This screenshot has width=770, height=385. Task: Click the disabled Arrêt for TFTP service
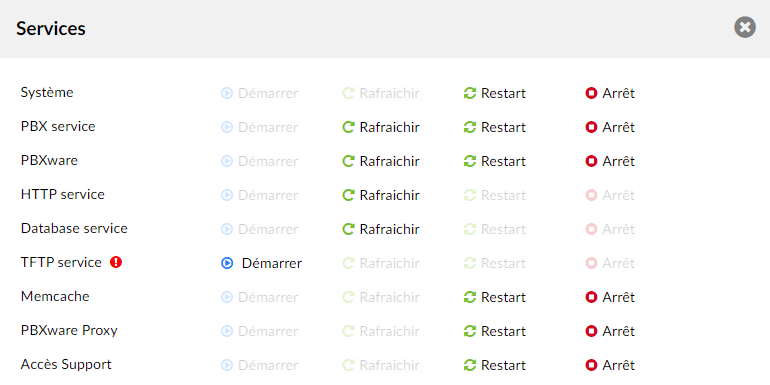pos(610,263)
